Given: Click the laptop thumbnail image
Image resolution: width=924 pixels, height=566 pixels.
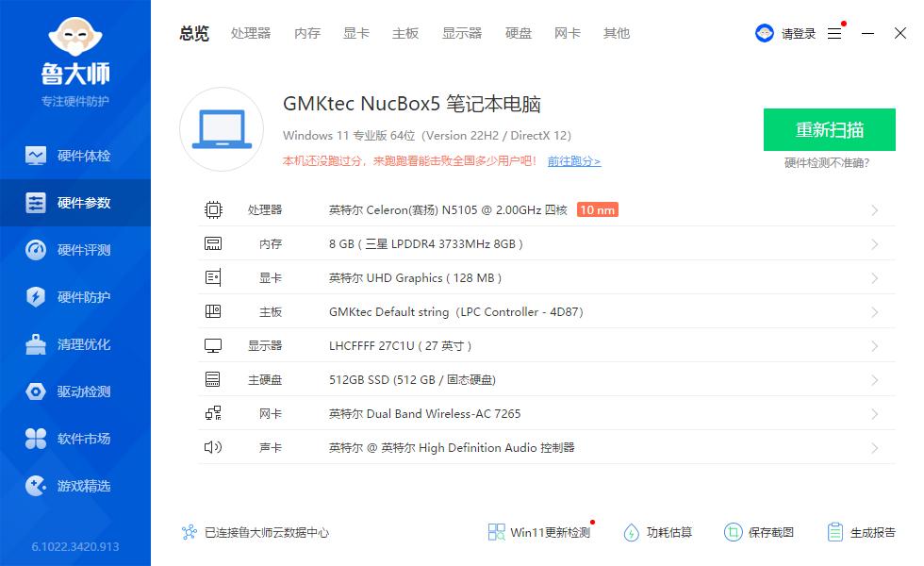Looking at the screenshot, I should tap(221, 129).
